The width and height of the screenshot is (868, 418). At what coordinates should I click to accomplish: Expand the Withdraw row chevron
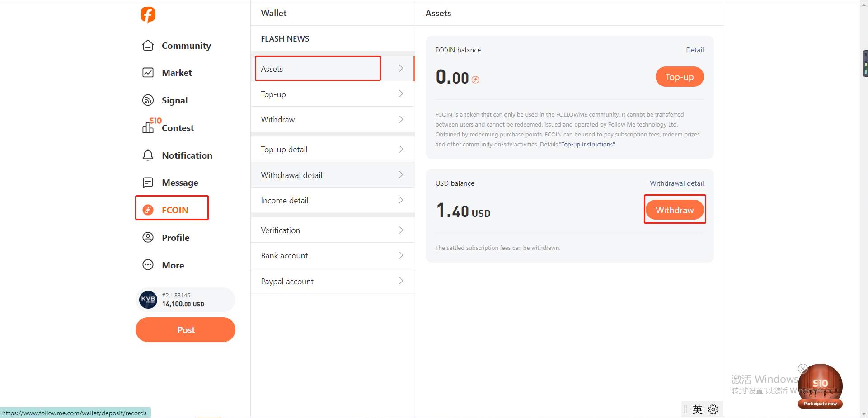(401, 119)
